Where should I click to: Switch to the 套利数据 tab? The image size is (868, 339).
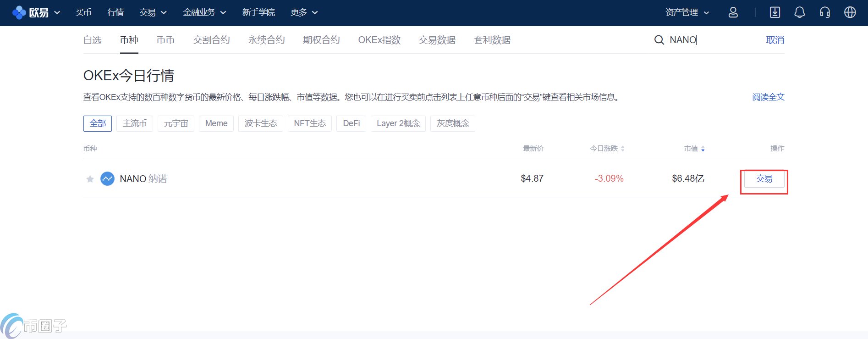click(x=492, y=40)
